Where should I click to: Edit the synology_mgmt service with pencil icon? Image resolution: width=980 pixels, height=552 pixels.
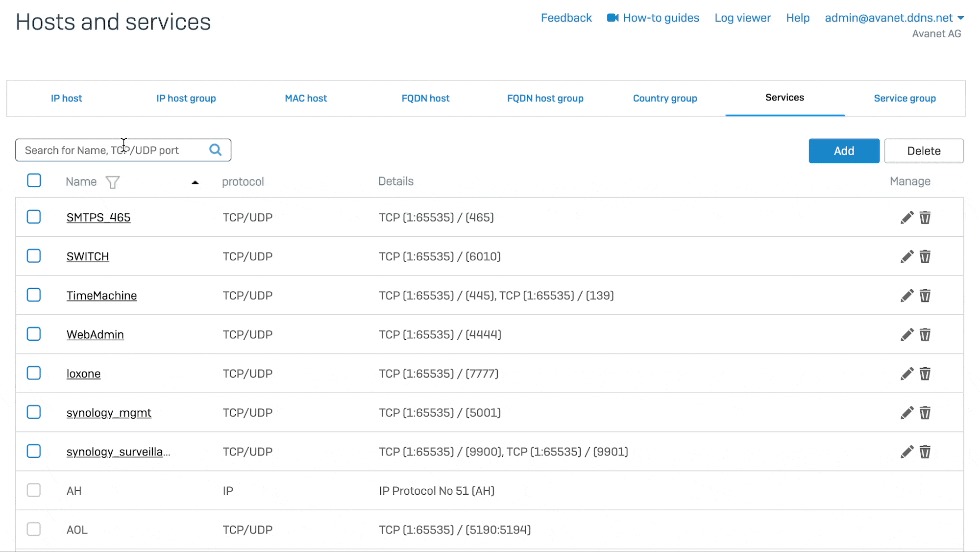907,413
